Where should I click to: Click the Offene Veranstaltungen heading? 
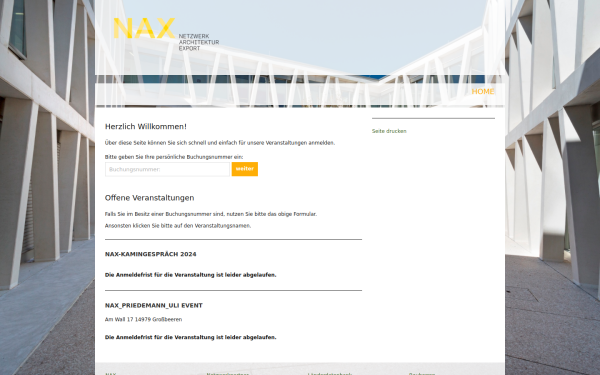[x=150, y=198]
